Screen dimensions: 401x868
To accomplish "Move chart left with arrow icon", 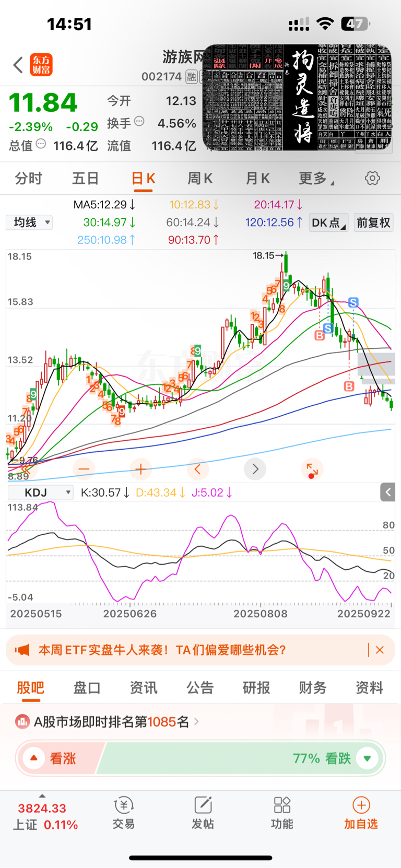I will point(197,469).
